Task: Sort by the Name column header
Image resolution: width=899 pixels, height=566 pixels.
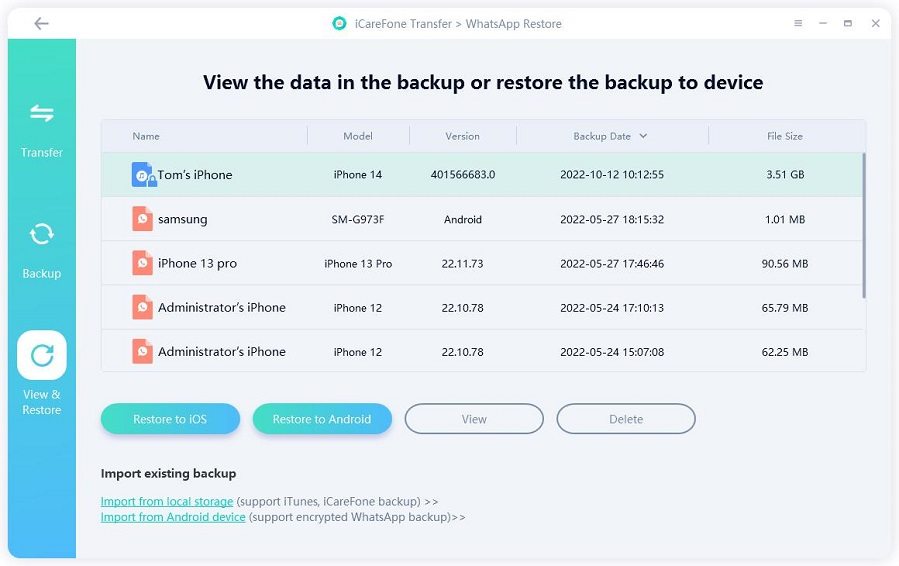Action: (146, 136)
